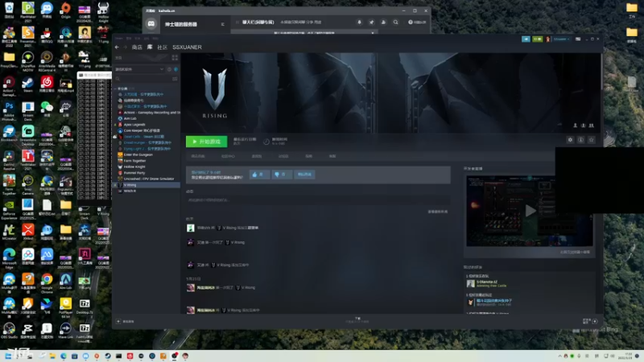
Task: Select Dread Hunger in the game list
Action: 147,142
